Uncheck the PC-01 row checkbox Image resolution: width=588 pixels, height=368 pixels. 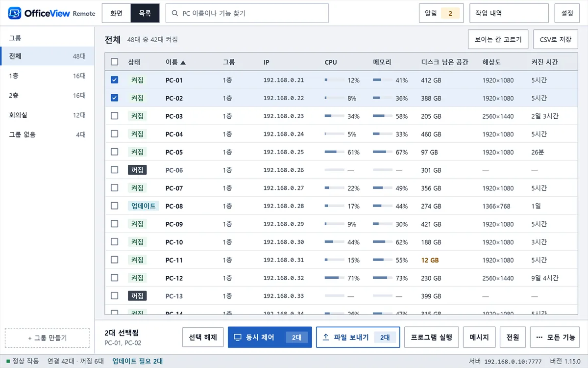[115, 80]
